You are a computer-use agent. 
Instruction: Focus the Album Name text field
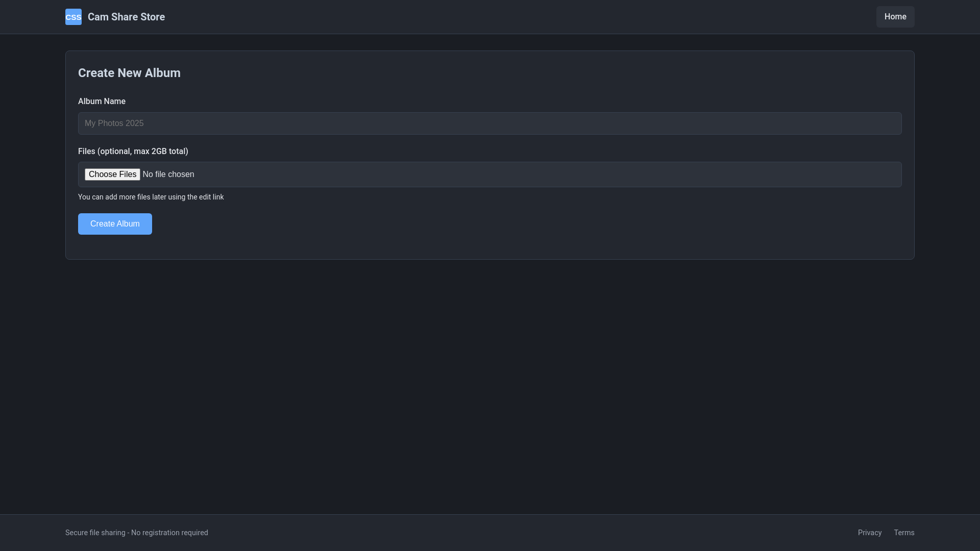489,123
